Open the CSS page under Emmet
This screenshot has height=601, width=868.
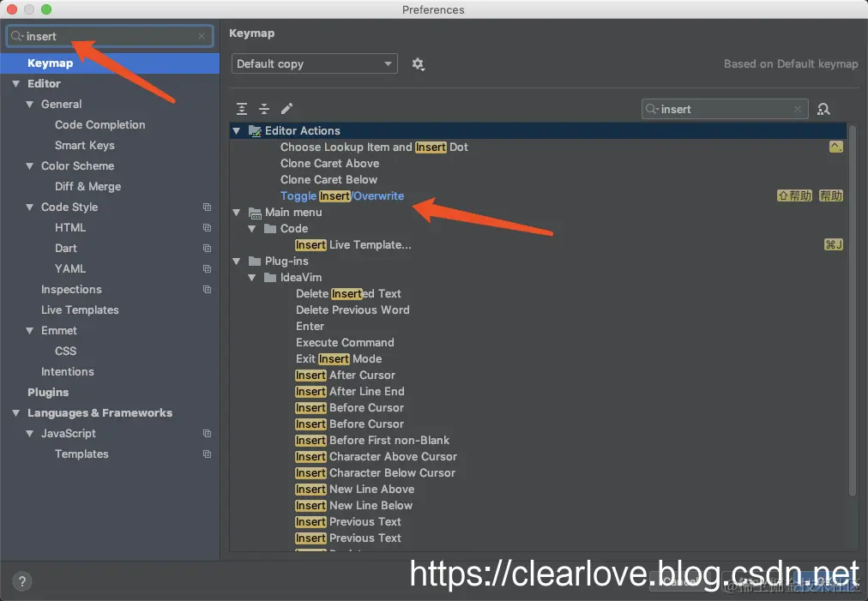click(65, 352)
